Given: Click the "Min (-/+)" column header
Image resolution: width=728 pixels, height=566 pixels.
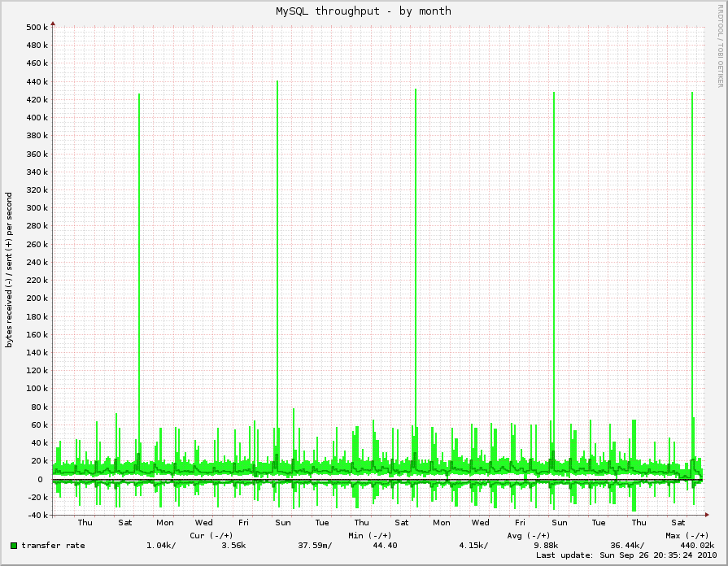Looking at the screenshot, I should click(370, 536).
